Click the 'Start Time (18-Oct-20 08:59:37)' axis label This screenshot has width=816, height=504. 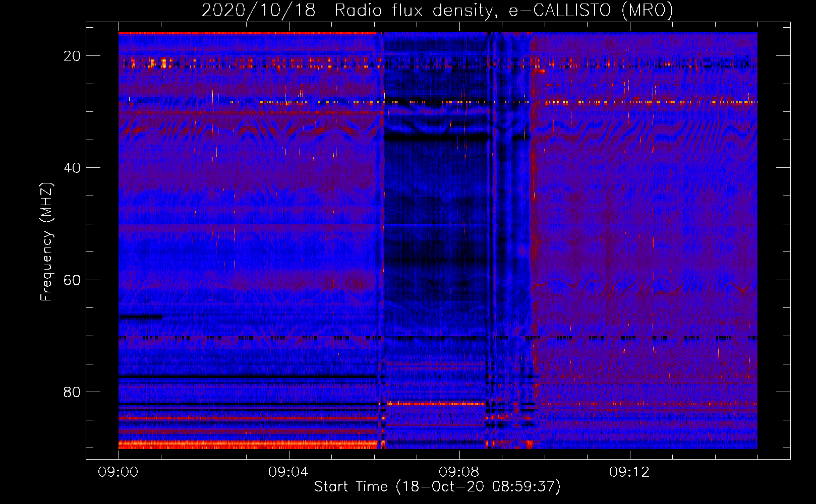437,487
